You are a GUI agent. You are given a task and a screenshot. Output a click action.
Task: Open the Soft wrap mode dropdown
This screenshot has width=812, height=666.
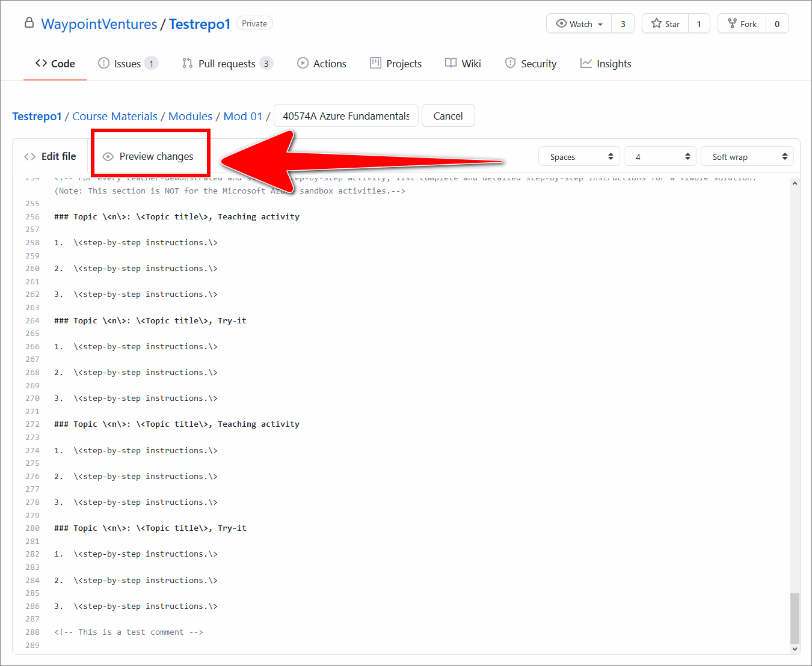coord(747,157)
